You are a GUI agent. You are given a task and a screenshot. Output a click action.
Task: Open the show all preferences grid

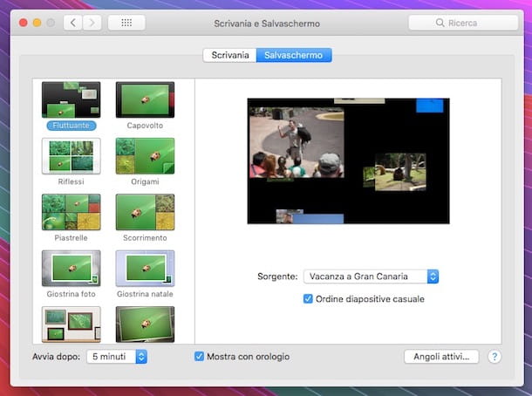126,23
